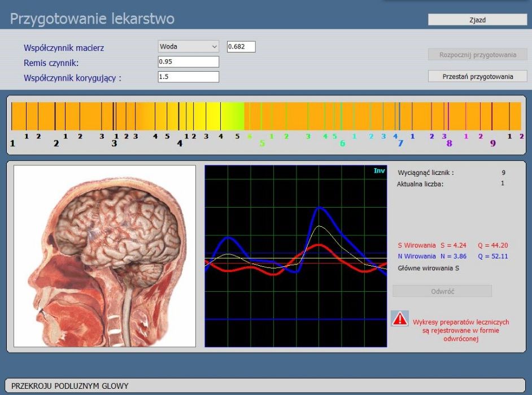Focus the Współczynnik korygujący 1.5 field
This screenshot has height=395, width=532.
(188, 77)
